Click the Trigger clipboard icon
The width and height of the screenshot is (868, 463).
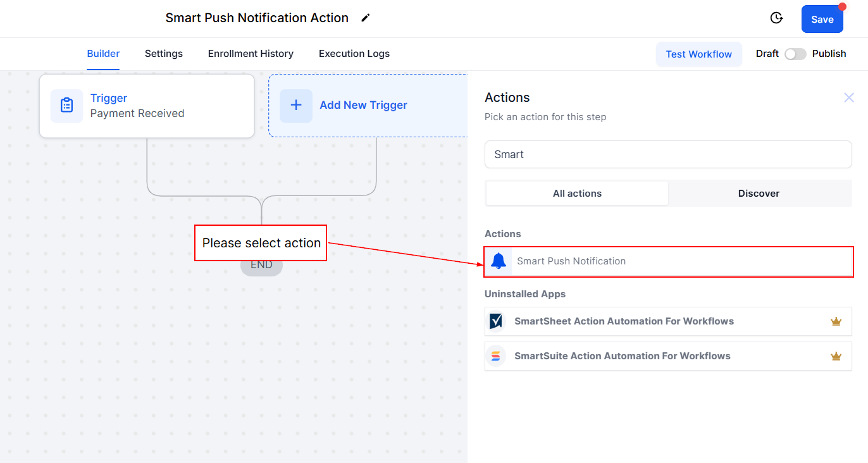coord(66,106)
